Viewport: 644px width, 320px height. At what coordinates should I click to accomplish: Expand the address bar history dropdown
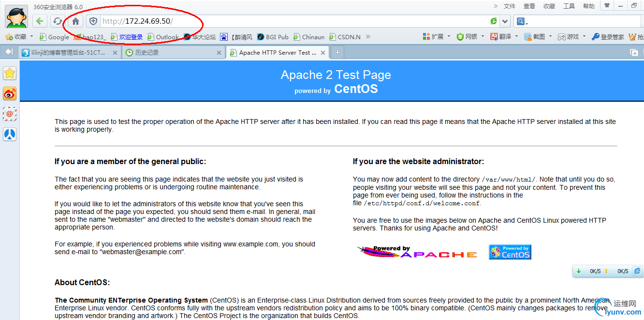click(x=505, y=21)
